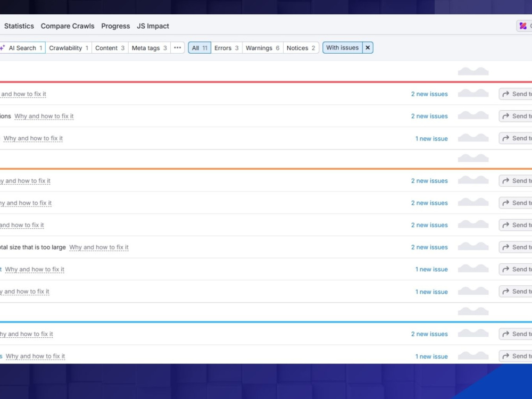Click Send to in the too-large size row
532x399 pixels.
(516, 247)
